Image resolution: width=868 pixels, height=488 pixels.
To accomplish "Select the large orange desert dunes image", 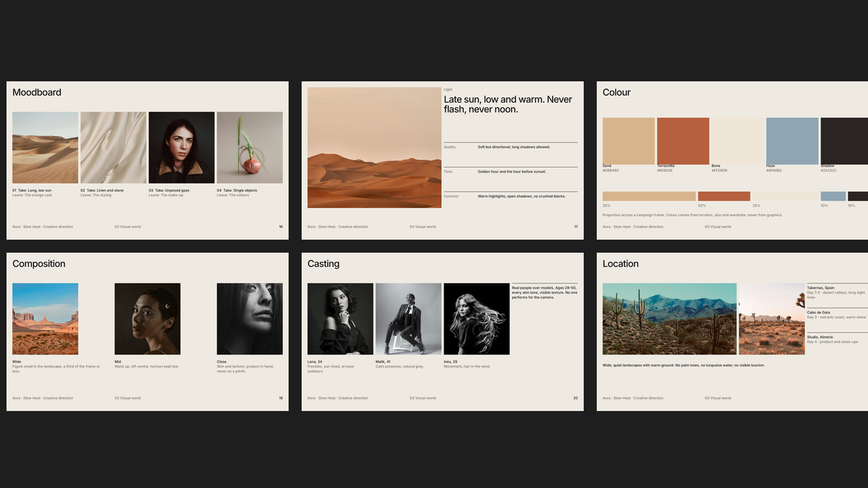I will click(374, 147).
